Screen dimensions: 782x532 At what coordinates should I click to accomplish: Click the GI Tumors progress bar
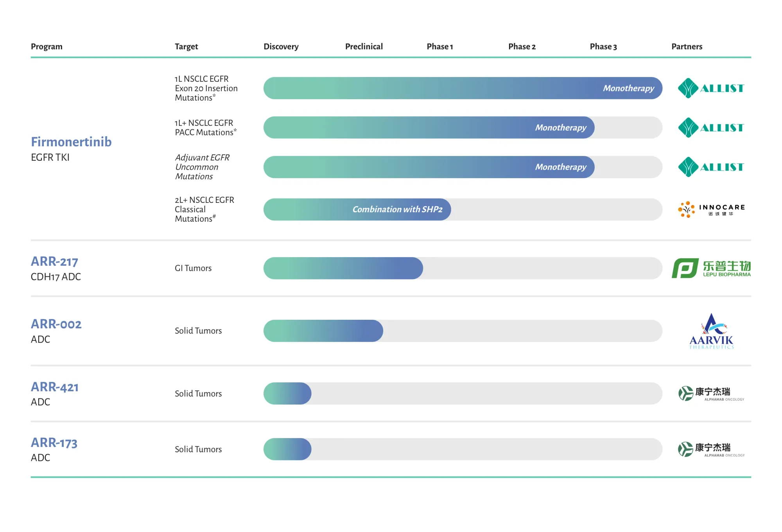click(x=343, y=268)
